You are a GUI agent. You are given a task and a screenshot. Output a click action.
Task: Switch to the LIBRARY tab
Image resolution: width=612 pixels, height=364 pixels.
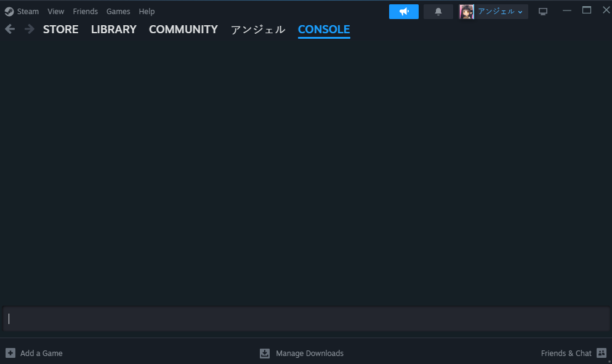(113, 30)
